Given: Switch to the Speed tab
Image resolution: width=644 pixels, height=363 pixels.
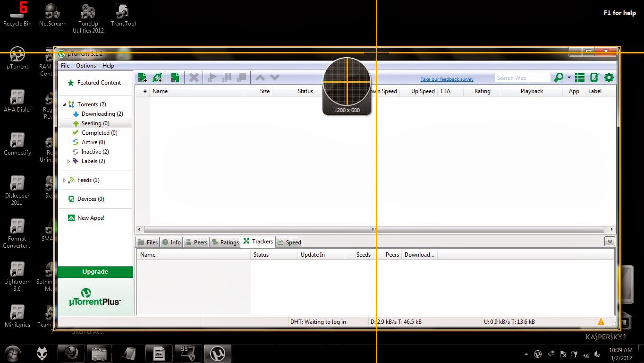Looking at the screenshot, I should coord(289,242).
